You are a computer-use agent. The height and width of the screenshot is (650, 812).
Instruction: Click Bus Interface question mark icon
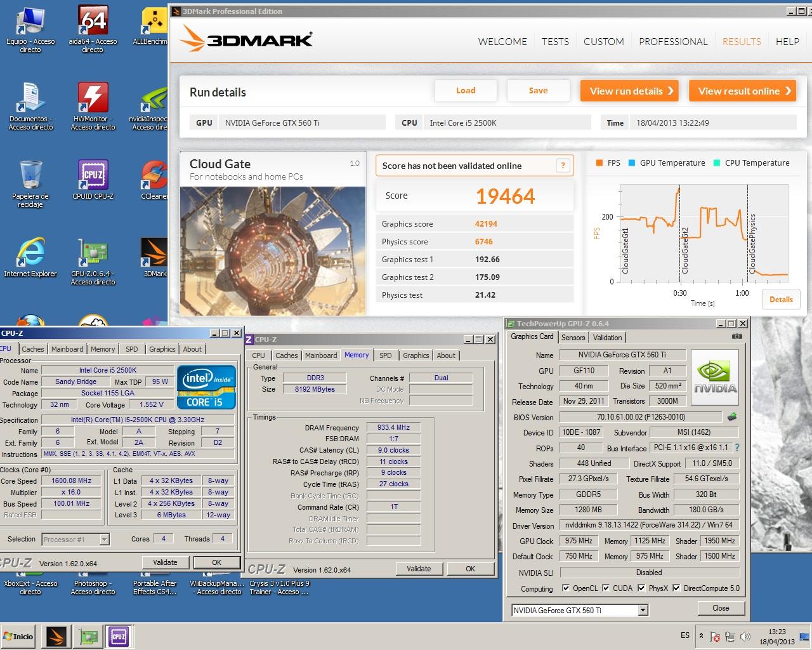[737, 448]
